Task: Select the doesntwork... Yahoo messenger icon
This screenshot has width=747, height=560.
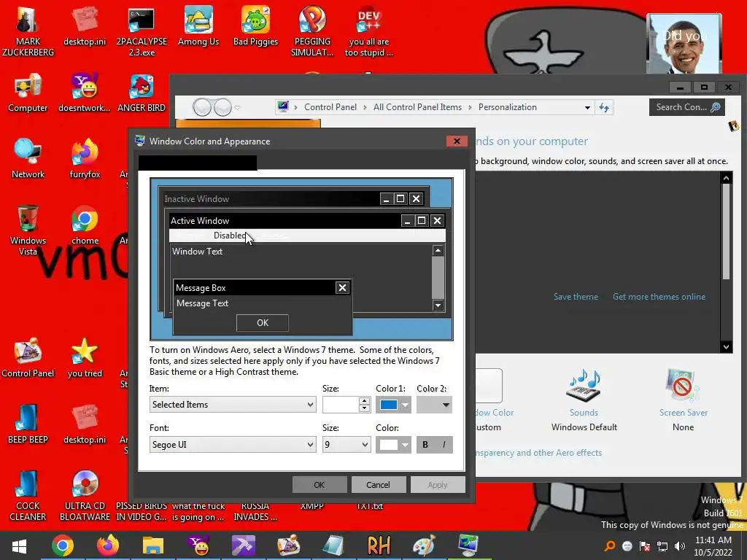Action: pyautogui.click(x=85, y=93)
